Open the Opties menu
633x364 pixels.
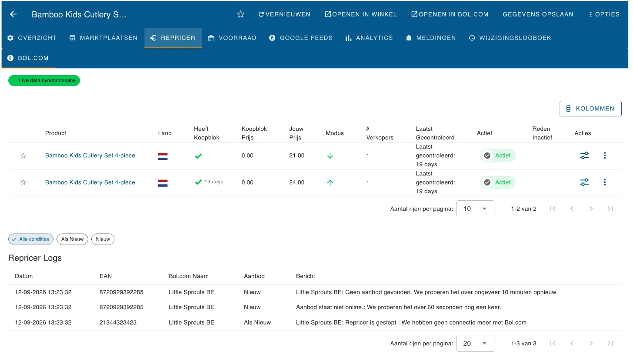pyautogui.click(x=604, y=14)
